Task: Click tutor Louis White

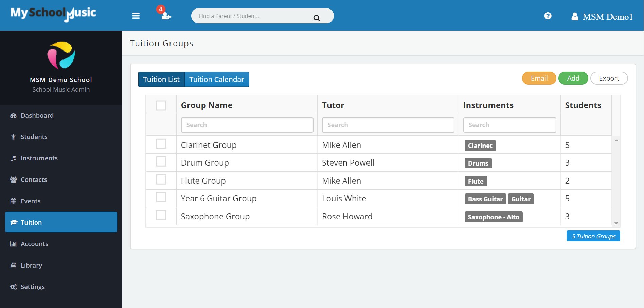Action: 344,199
